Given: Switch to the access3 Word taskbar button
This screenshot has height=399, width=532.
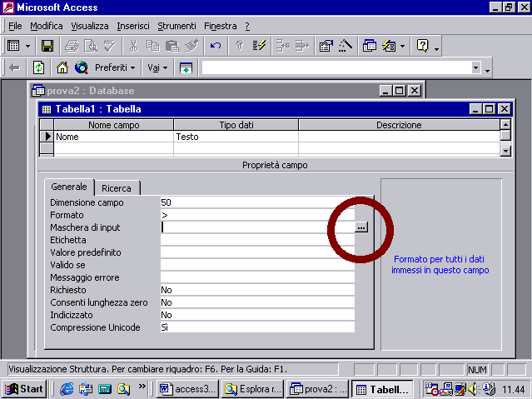Looking at the screenshot, I should click(x=188, y=389).
